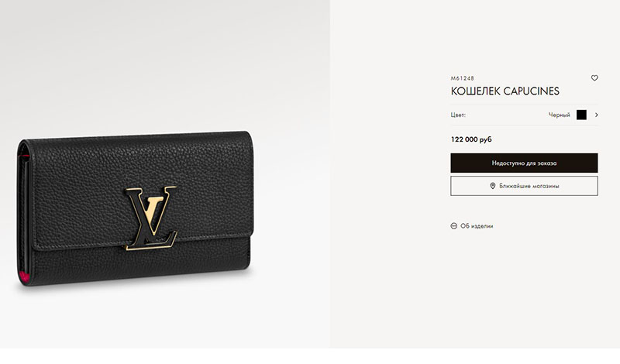
Task: Select the black color swatch
Action: [581, 115]
